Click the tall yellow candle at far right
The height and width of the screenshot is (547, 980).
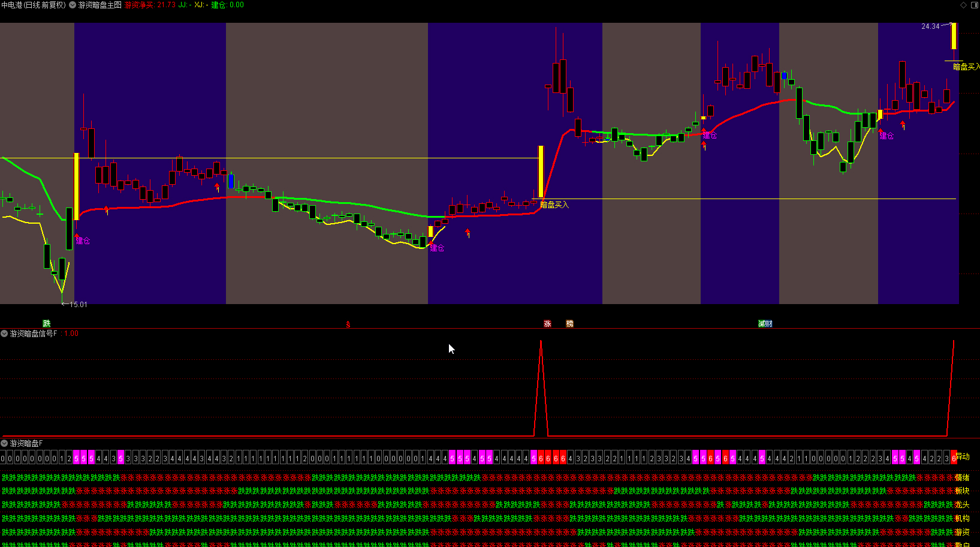(954, 36)
